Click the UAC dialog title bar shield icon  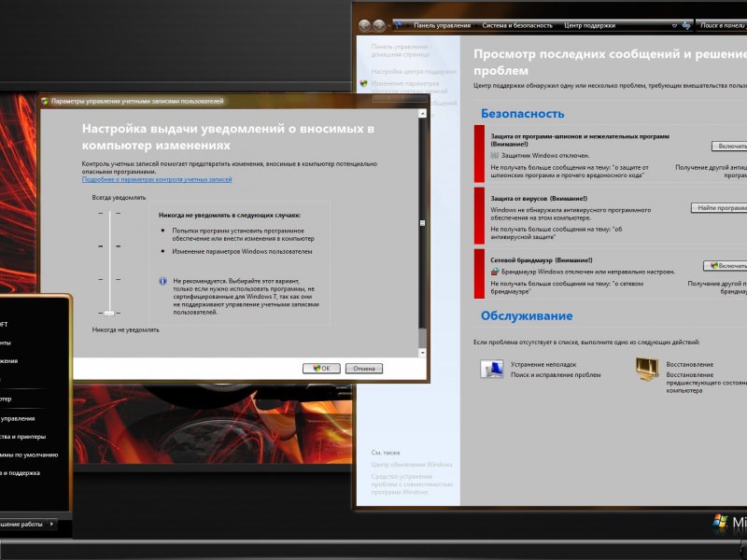click(44, 101)
